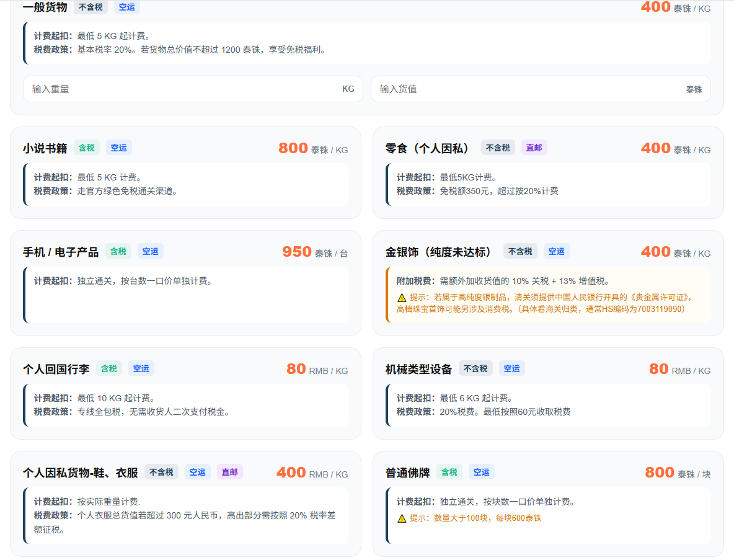Click the 空运 tag on 个人回国行李
The height and width of the screenshot is (560, 734).
click(141, 368)
